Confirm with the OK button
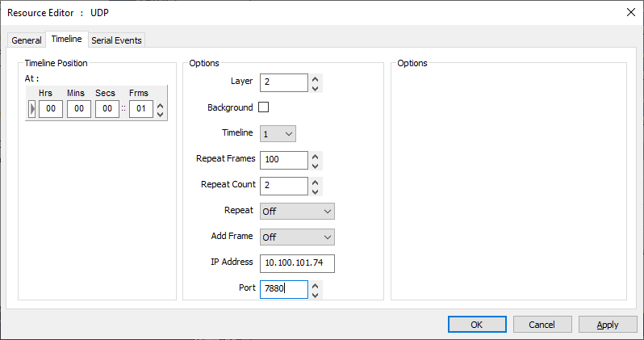 (477, 325)
